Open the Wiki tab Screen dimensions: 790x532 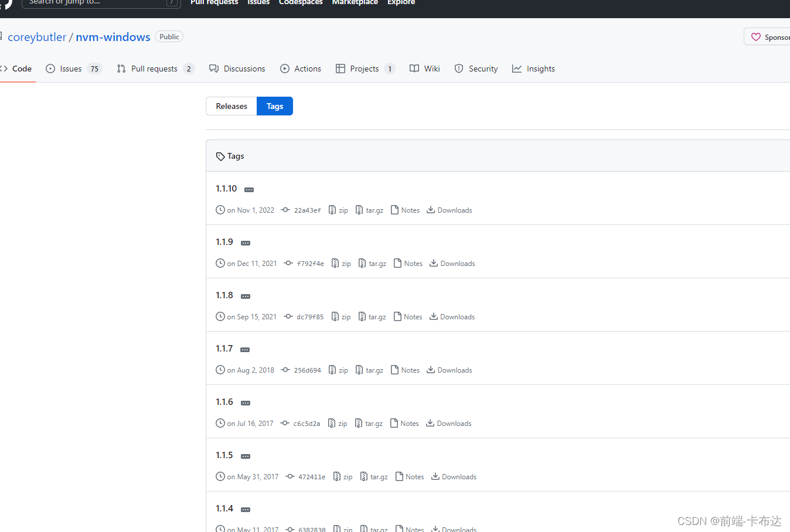pos(425,69)
